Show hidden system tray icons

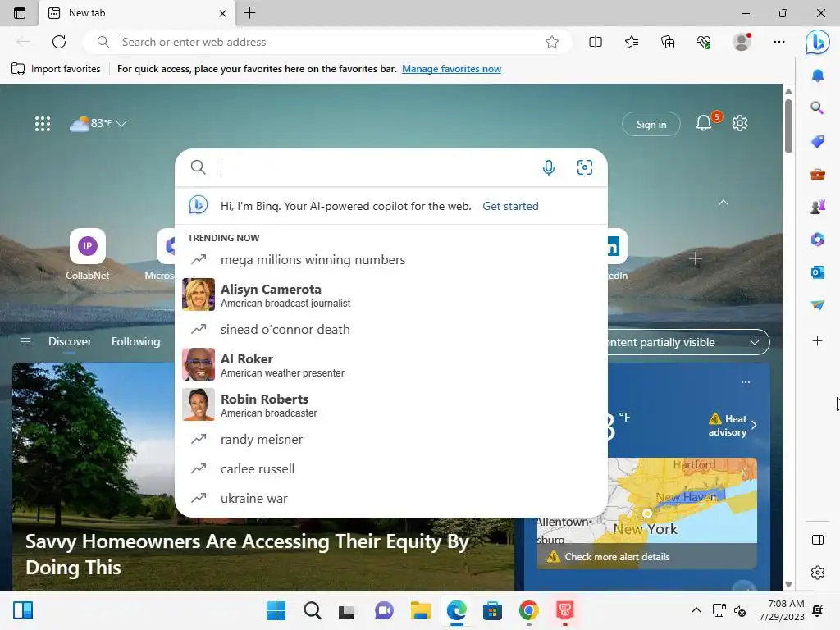(696, 610)
